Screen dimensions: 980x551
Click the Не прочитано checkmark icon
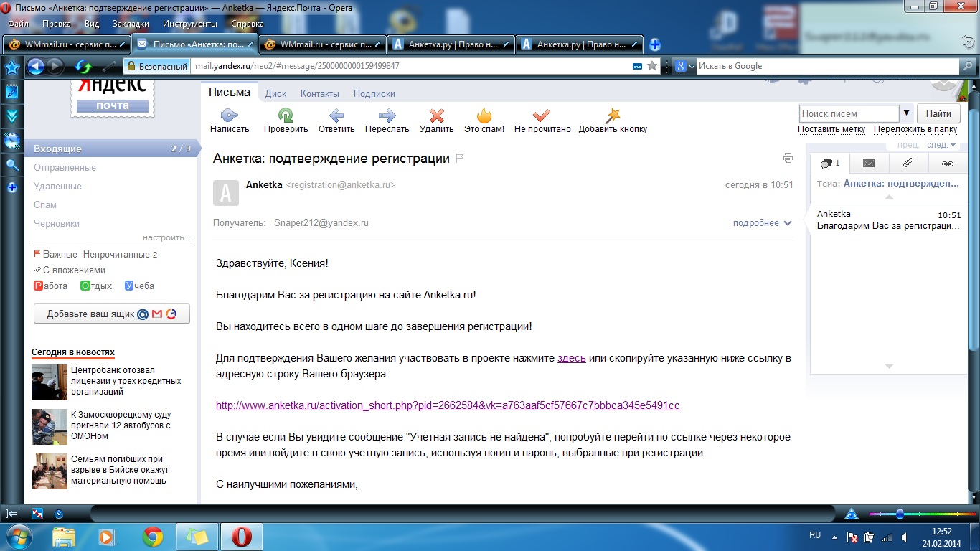542,115
